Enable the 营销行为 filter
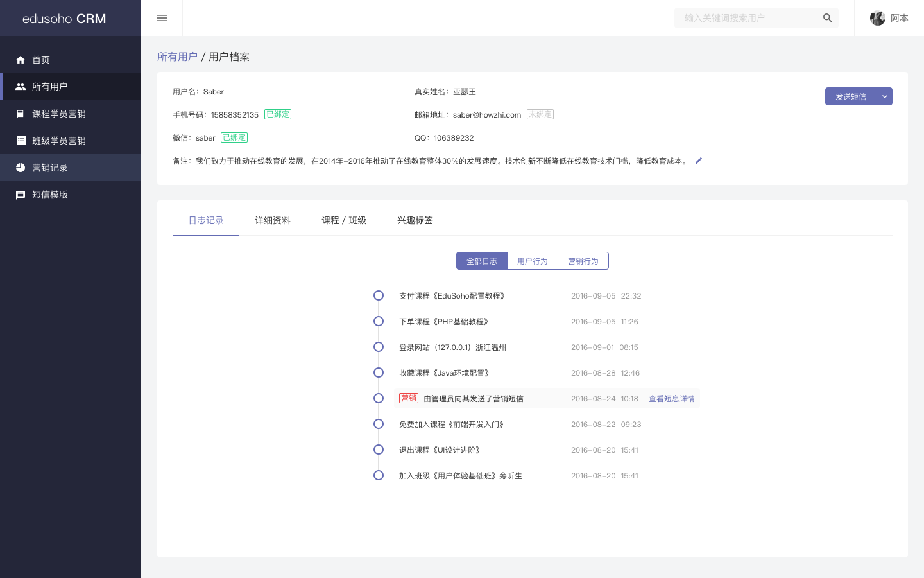The width and height of the screenshot is (924, 578). [583, 261]
